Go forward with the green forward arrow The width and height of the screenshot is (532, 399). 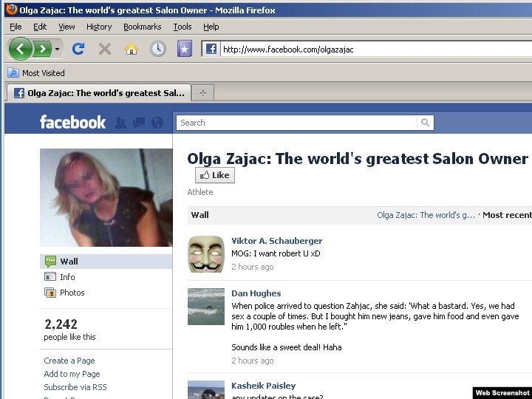43,50
